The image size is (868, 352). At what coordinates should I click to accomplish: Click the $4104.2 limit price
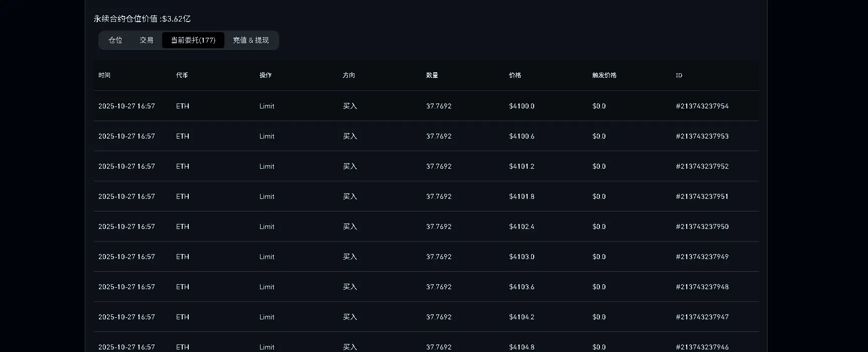[x=522, y=317]
